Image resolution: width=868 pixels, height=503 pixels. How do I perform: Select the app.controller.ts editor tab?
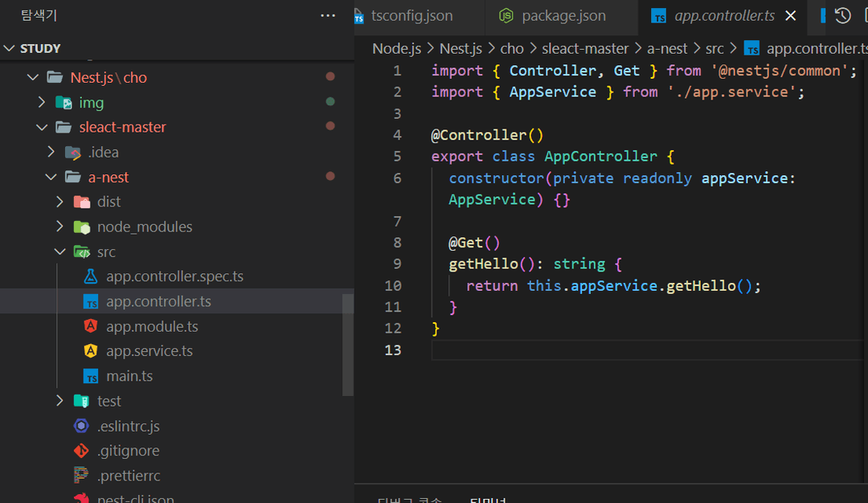click(722, 16)
